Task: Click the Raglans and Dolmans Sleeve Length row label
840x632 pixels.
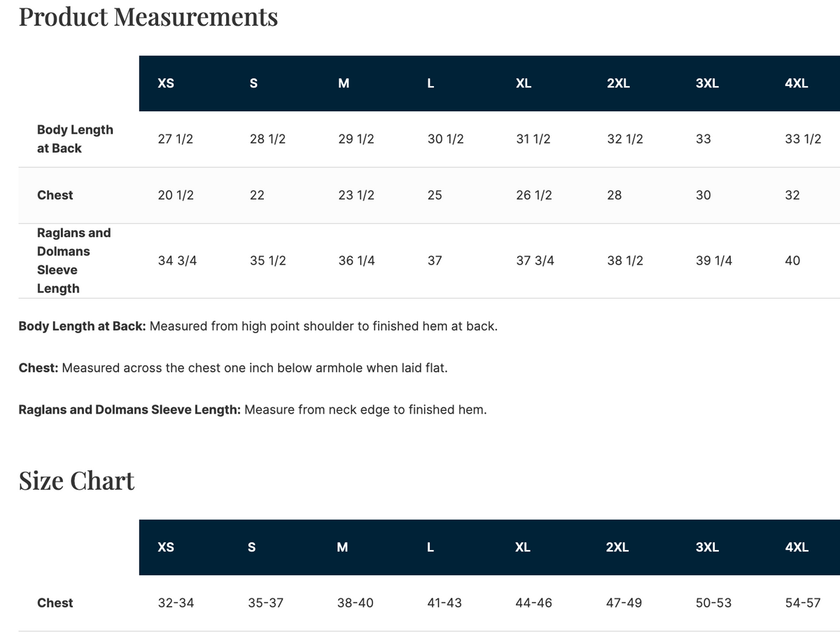Action: 73,260
